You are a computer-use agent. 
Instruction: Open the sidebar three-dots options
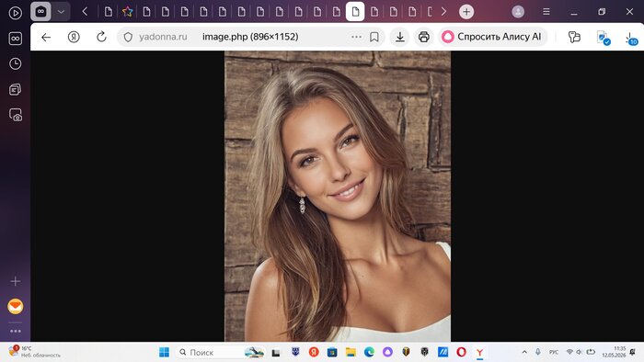(x=16, y=331)
